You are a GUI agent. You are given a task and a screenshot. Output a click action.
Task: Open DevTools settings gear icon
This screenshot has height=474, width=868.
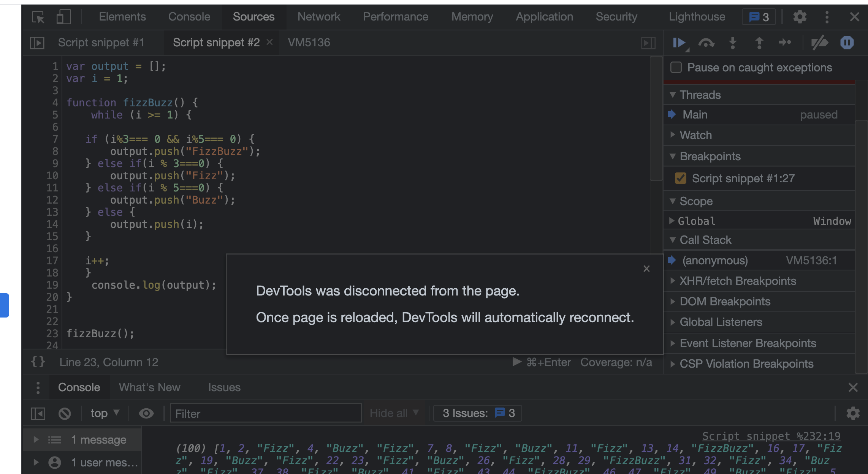click(800, 17)
